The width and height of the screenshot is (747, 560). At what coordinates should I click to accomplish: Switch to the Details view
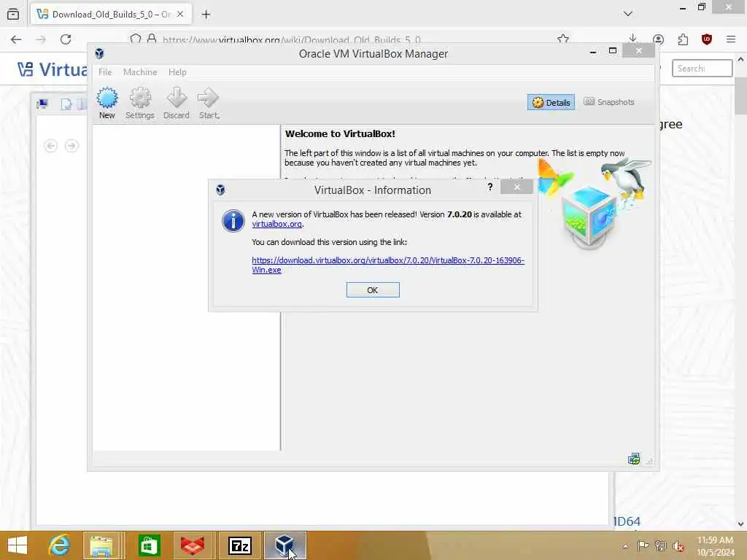[551, 102]
